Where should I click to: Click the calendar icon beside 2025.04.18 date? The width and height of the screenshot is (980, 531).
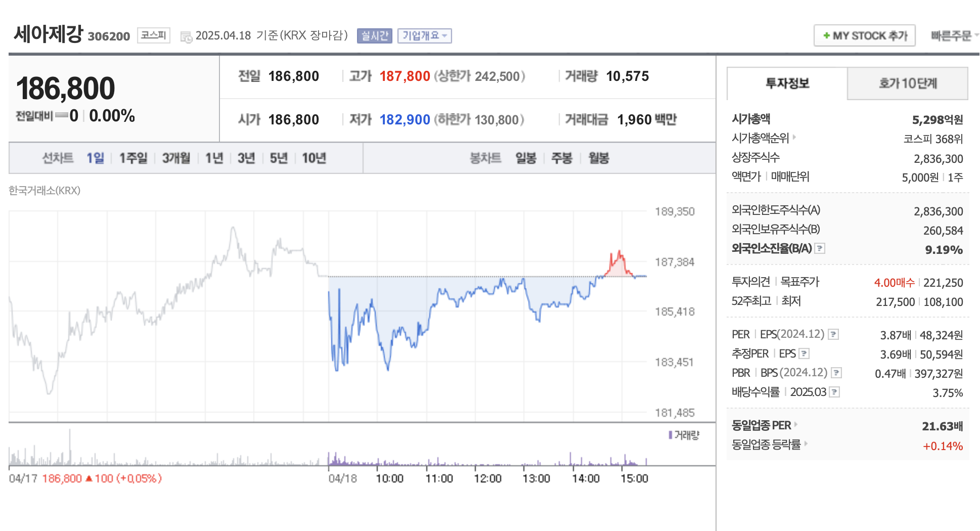coord(187,36)
